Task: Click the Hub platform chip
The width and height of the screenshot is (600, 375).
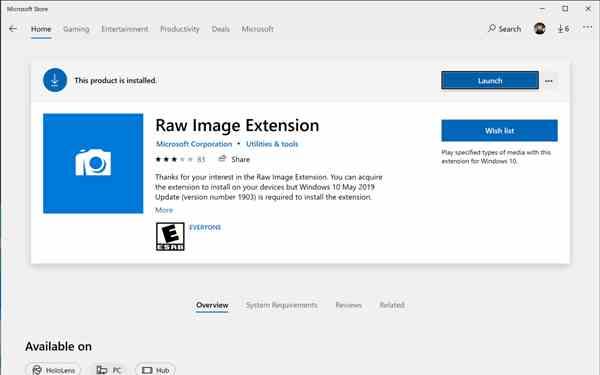Action: click(x=155, y=370)
